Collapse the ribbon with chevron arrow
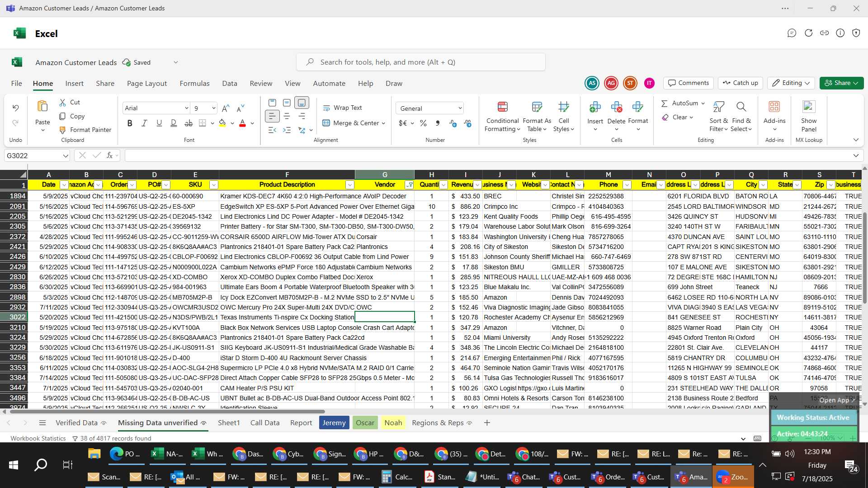The height and width of the screenshot is (488, 868). tap(856, 140)
